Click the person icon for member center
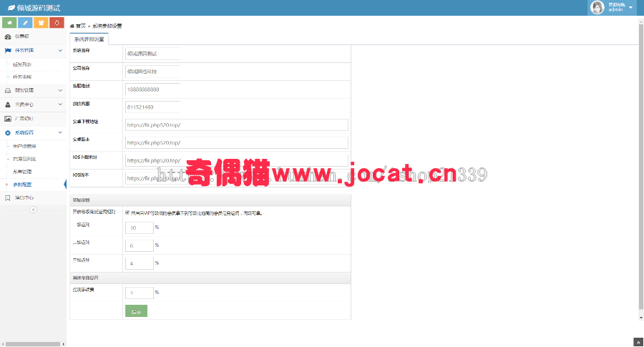Image resolution: width=644 pixels, height=347 pixels. 7,104
